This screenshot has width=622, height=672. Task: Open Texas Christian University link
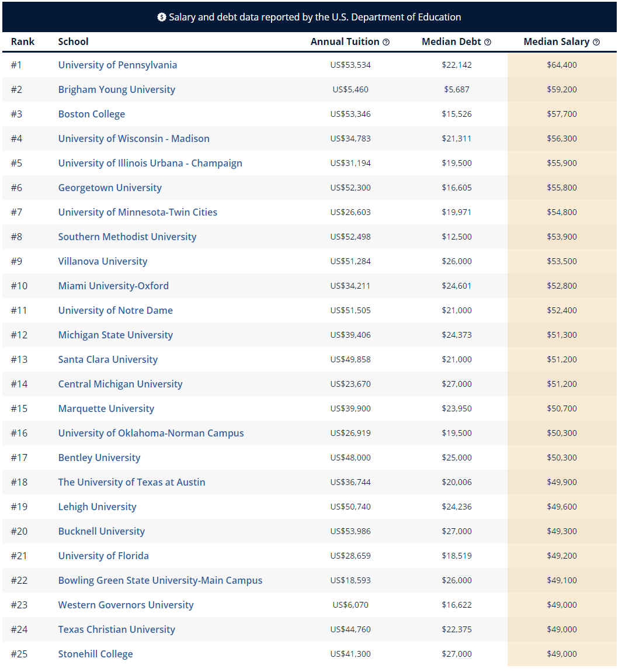click(x=117, y=629)
